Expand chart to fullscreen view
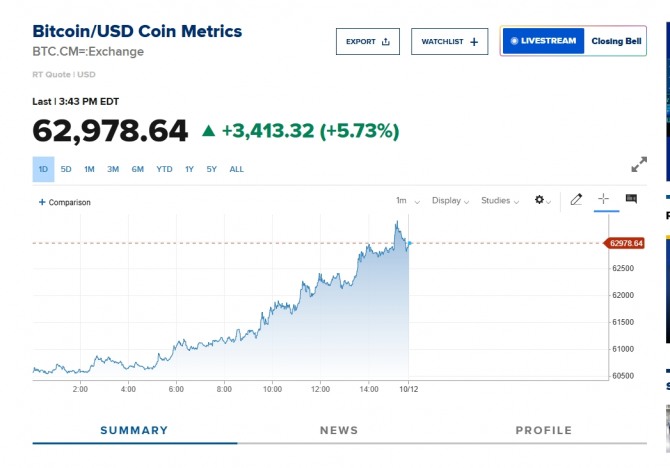The width and height of the screenshot is (670, 468). [638, 165]
